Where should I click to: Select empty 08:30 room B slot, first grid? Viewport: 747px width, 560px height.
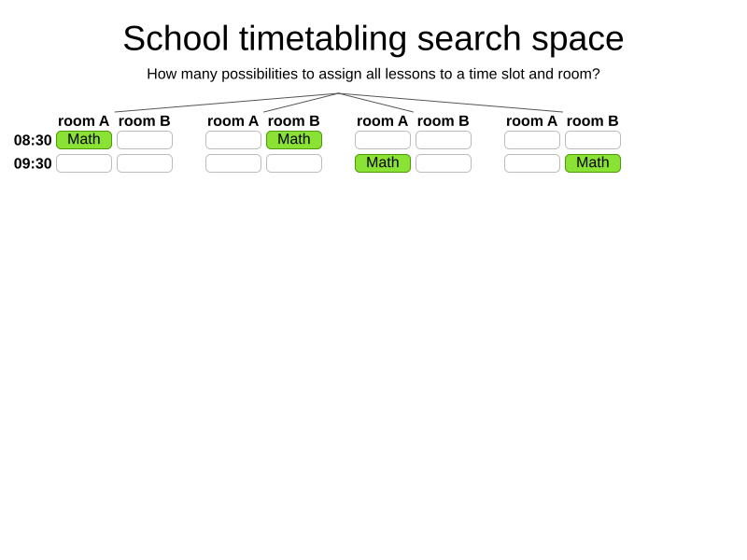pyautogui.click(x=145, y=140)
